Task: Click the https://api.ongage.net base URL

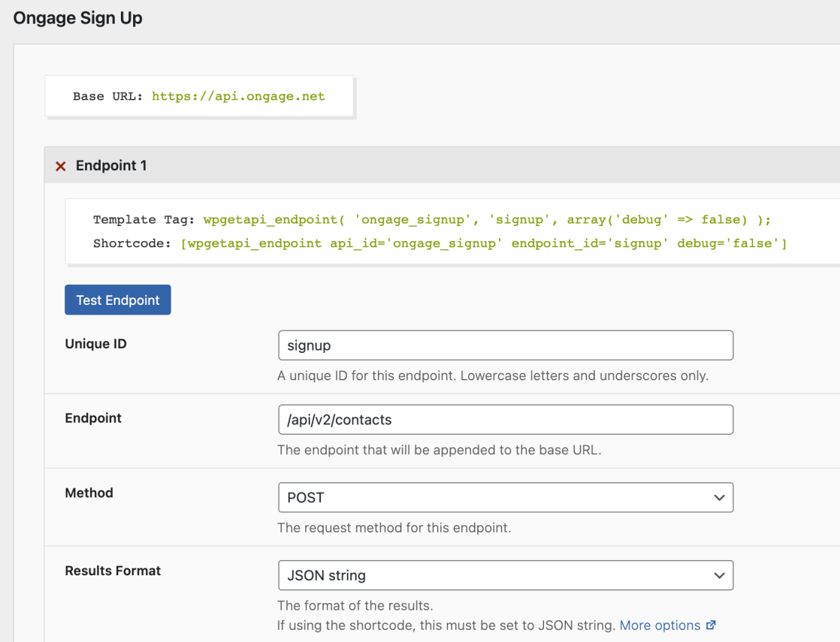Action: tap(238, 96)
